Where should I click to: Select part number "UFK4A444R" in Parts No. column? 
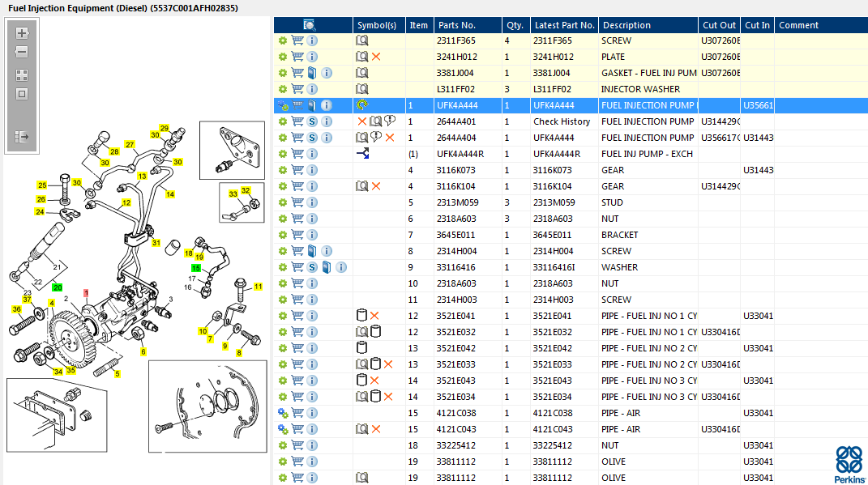pos(460,154)
